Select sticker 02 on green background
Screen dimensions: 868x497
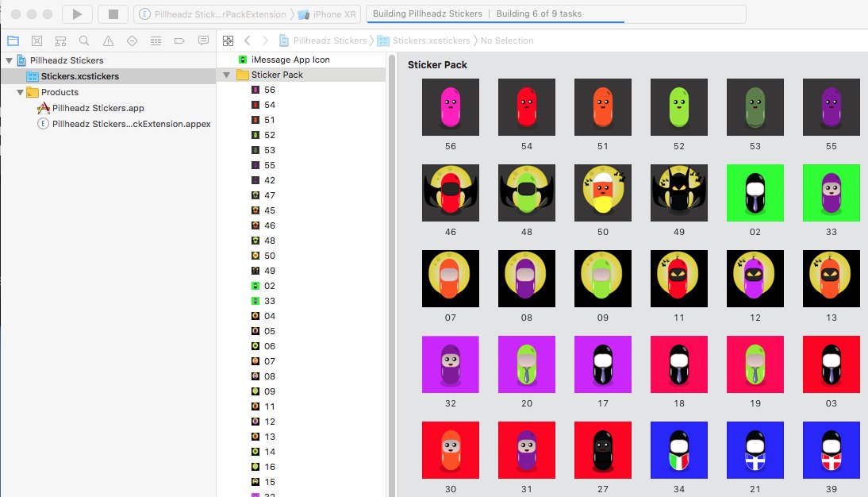coord(755,193)
